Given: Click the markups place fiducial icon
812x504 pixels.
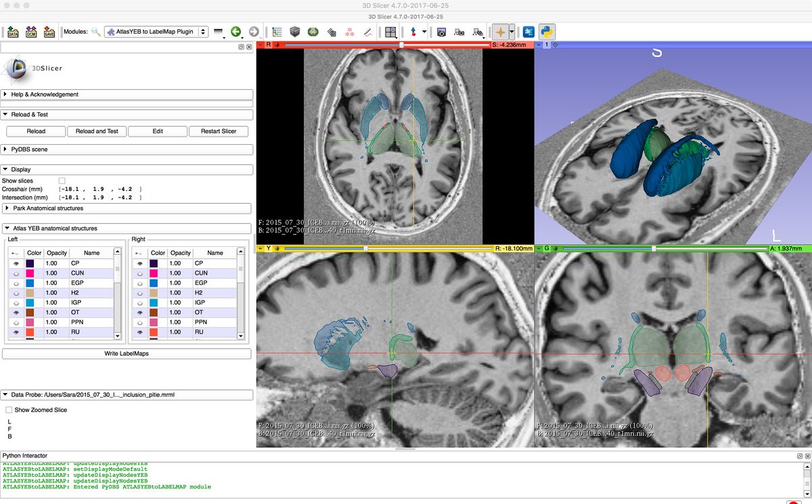Looking at the screenshot, I should (x=413, y=31).
